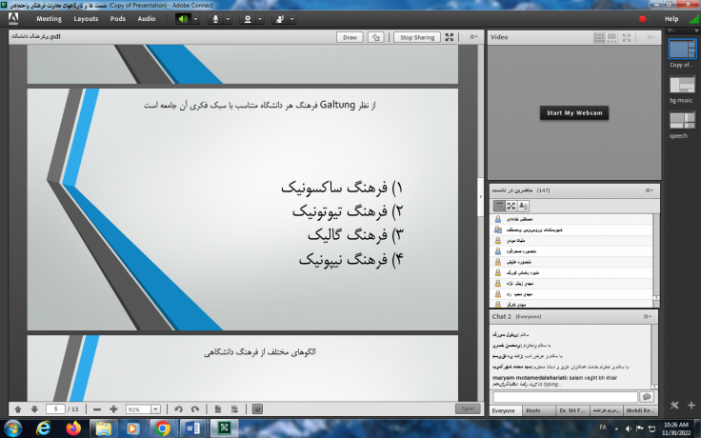The width and height of the screenshot is (701, 438).
Task: Open the Share pod options menu
Action: [x=473, y=37]
